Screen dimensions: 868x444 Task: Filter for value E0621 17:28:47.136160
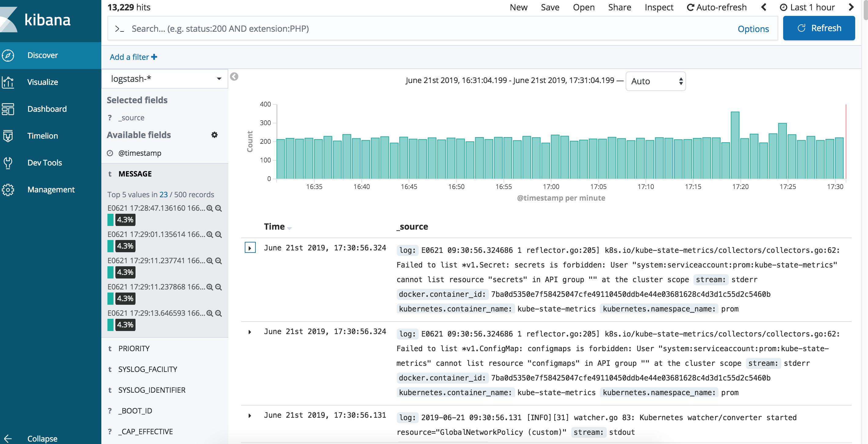click(x=210, y=208)
